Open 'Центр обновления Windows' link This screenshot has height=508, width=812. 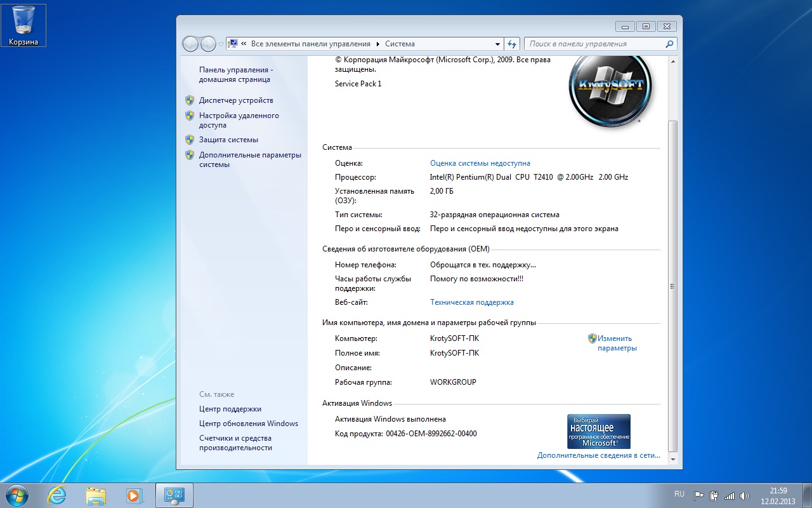point(249,424)
